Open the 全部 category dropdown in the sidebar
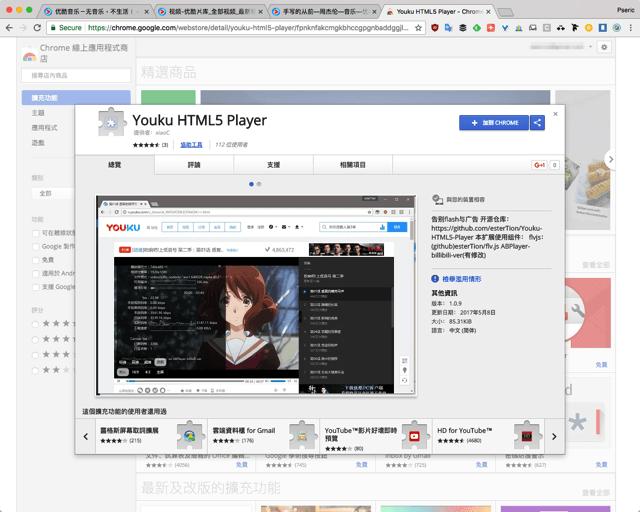640x512 pixels. (x=52, y=193)
